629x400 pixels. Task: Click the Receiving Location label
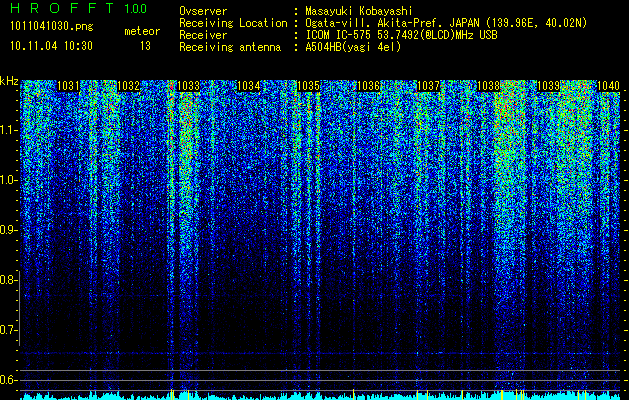point(233,23)
